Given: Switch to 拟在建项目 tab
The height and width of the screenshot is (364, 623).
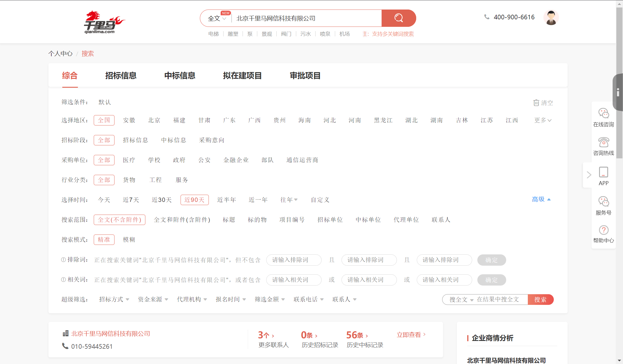Looking at the screenshot, I should 242,76.
